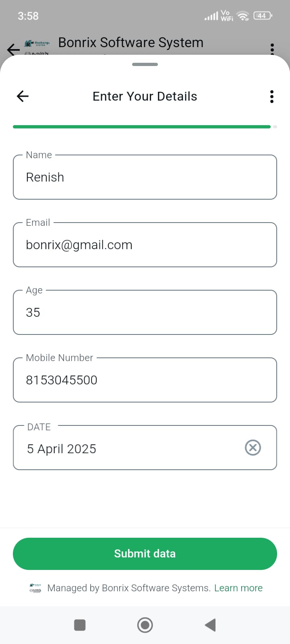Tap Bonrix logo beside Managed by text
290x644 pixels.
pos(35,588)
